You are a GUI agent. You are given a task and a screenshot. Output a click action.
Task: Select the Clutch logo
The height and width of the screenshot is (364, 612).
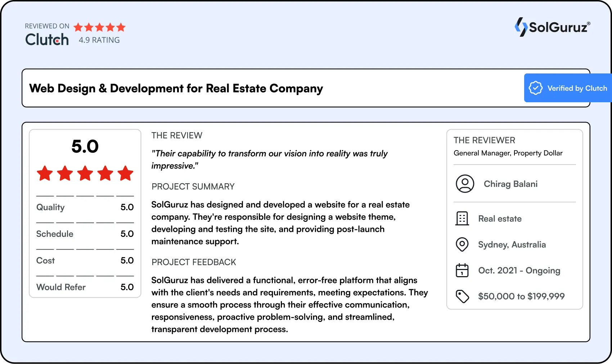47,40
